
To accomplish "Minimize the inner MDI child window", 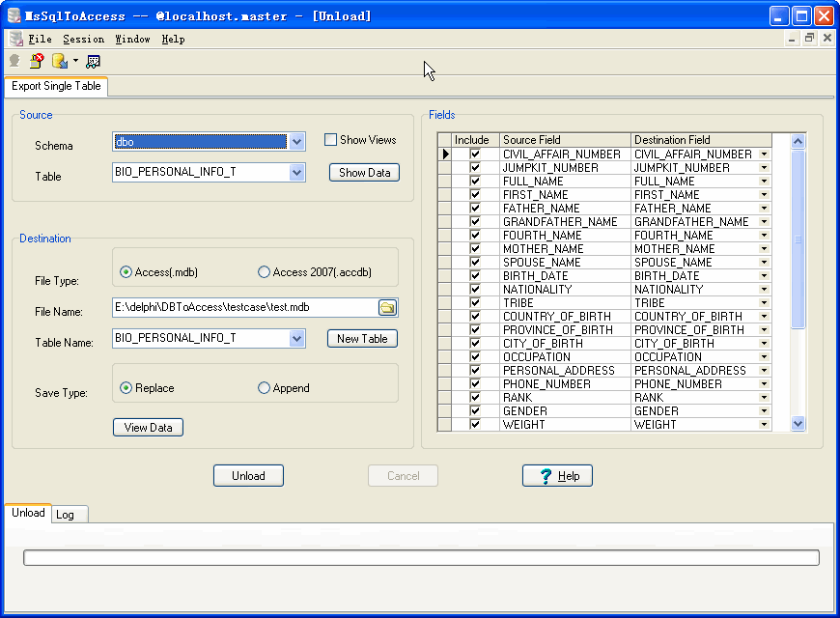I will pyautogui.click(x=792, y=38).
